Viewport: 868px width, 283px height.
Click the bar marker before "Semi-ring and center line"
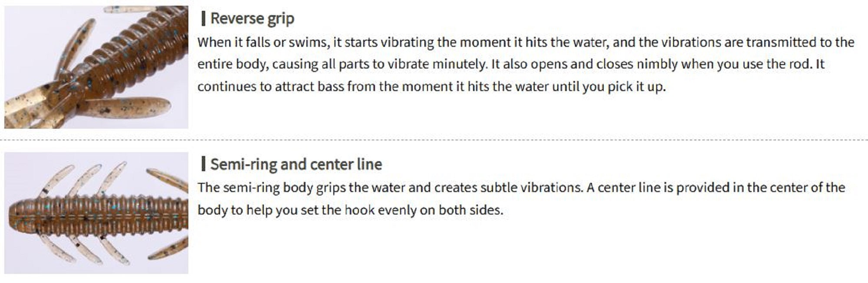pyautogui.click(x=204, y=165)
